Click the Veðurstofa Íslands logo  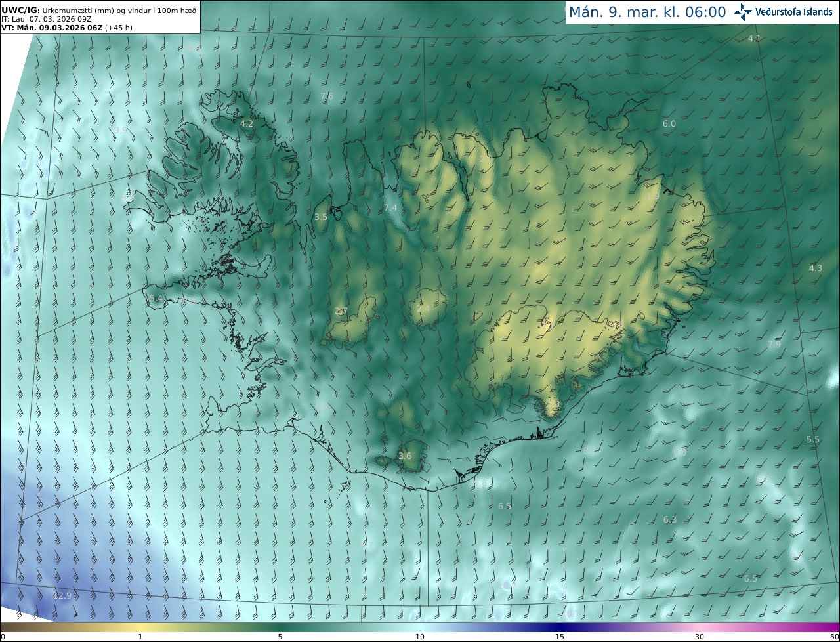(x=782, y=12)
